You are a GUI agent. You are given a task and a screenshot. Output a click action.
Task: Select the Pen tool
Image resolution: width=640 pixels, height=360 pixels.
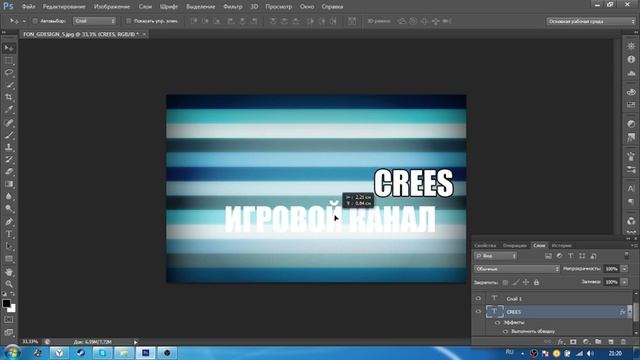pyautogui.click(x=9, y=222)
